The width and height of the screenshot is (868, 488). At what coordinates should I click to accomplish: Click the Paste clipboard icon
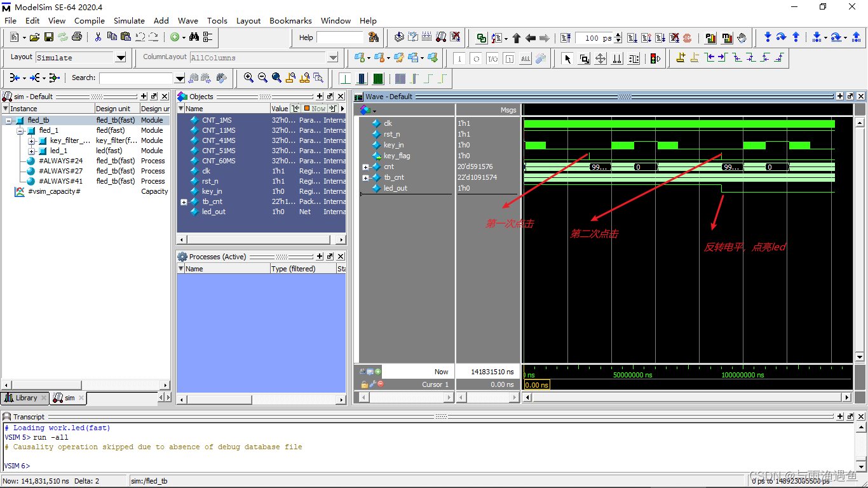click(125, 37)
